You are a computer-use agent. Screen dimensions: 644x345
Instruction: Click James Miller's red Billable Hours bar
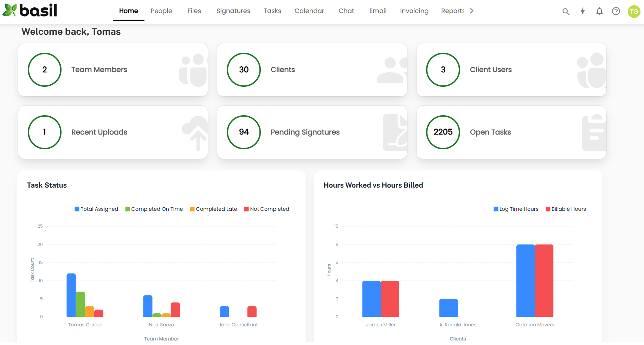(x=390, y=299)
